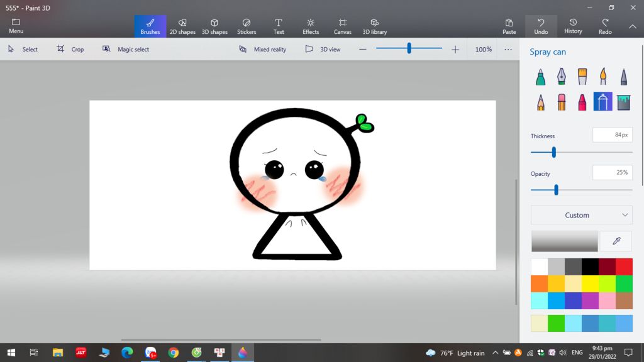The height and width of the screenshot is (362, 644).
Task: Open Mixed reality view
Action: pyautogui.click(x=262, y=49)
